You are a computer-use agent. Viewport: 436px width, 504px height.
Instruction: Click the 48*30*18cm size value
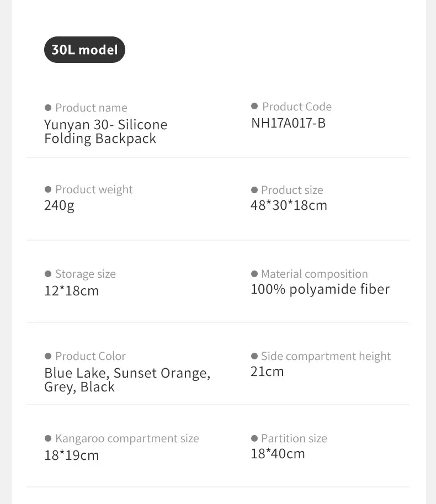[289, 205]
